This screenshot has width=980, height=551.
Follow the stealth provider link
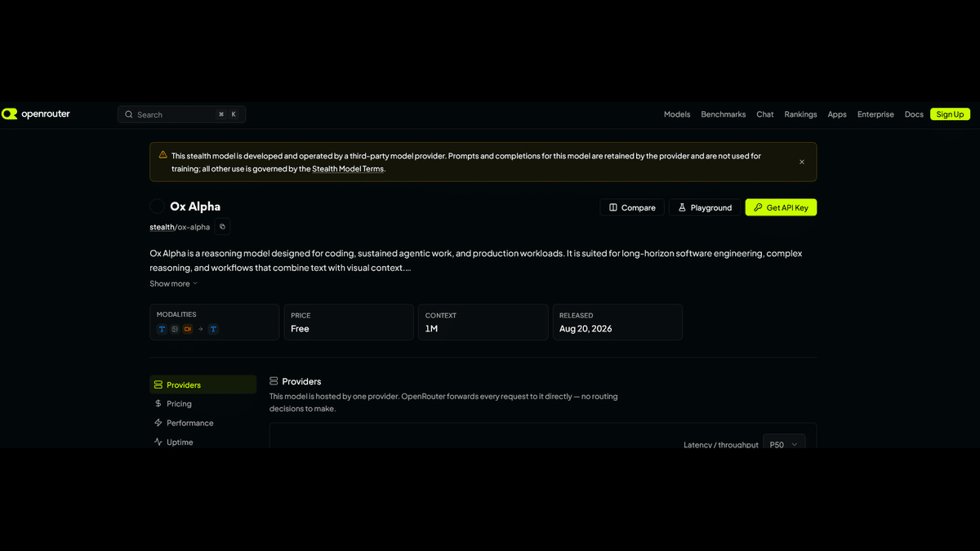[162, 227]
